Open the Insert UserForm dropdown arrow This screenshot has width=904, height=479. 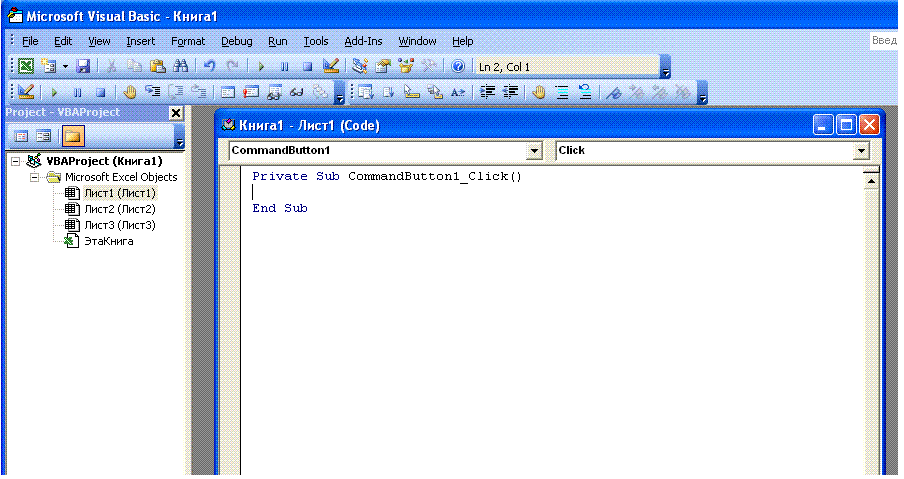[x=65, y=67]
